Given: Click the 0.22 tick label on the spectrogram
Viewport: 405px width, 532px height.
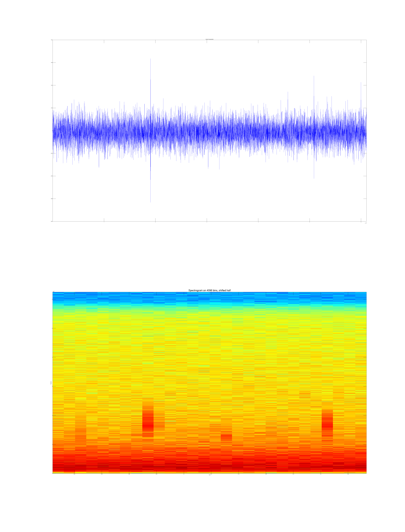Looking at the screenshot, I should 348,474.
